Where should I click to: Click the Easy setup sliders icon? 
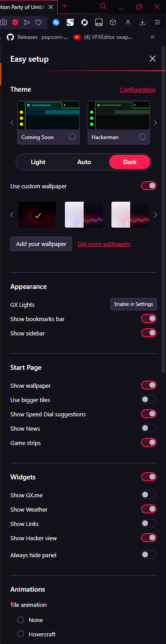(157, 22)
